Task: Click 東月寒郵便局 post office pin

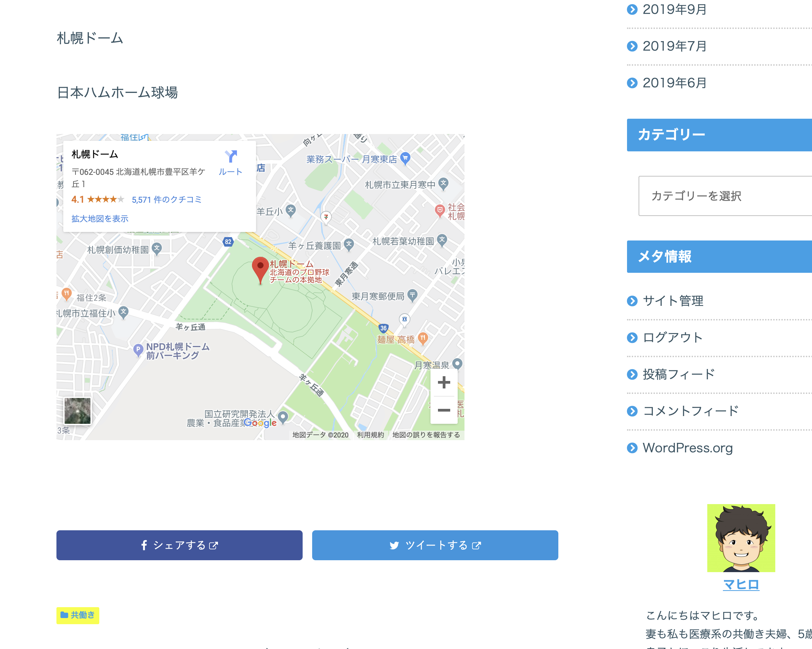Action: tap(412, 296)
